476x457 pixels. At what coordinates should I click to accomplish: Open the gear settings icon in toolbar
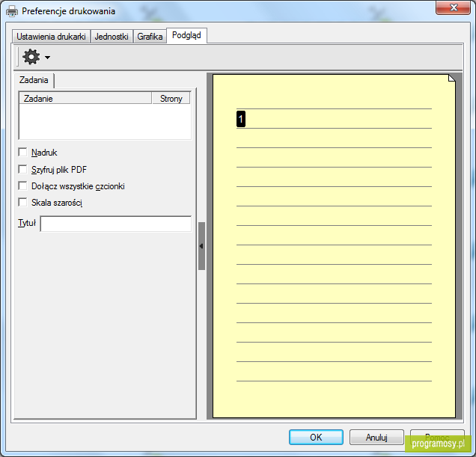pos(31,57)
